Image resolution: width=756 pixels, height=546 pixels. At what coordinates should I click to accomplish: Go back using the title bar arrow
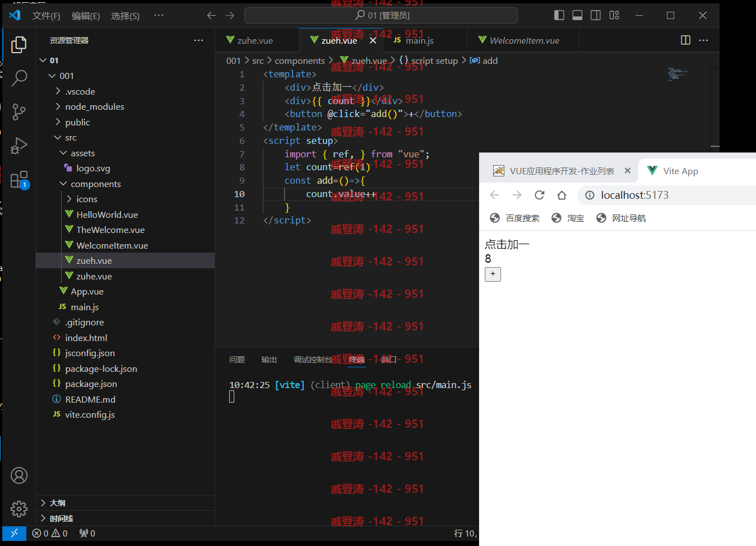point(211,16)
